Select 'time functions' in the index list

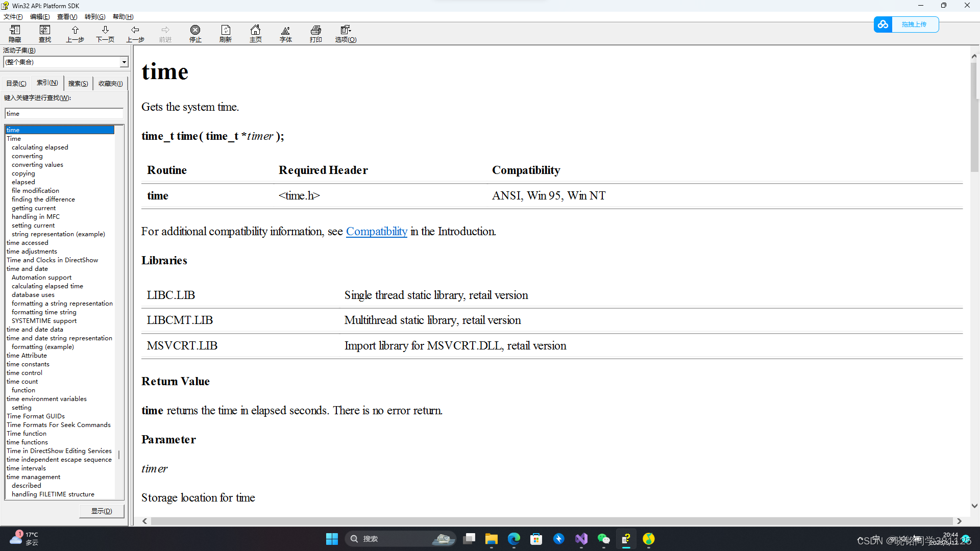click(x=28, y=442)
